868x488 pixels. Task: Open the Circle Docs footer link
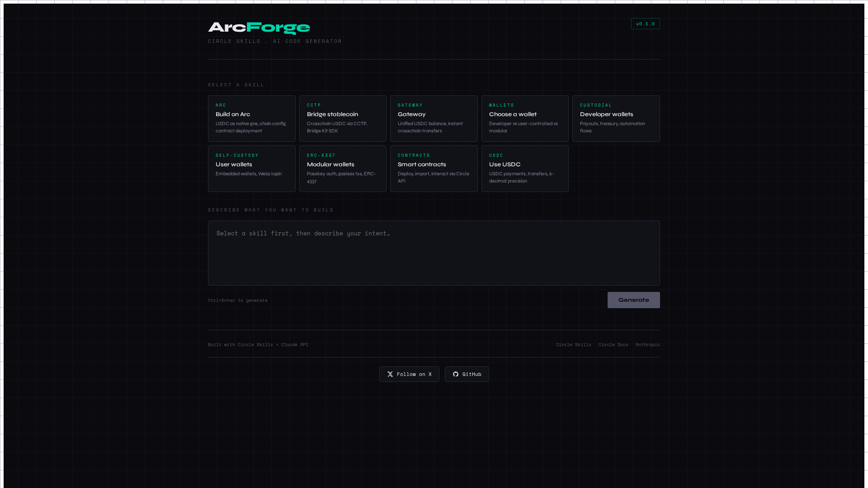(613, 345)
